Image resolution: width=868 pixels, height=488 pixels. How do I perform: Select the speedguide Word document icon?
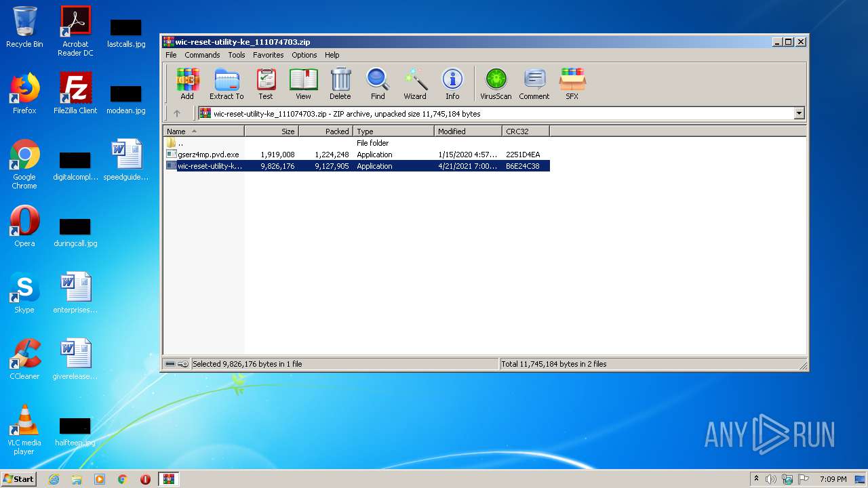(126, 160)
